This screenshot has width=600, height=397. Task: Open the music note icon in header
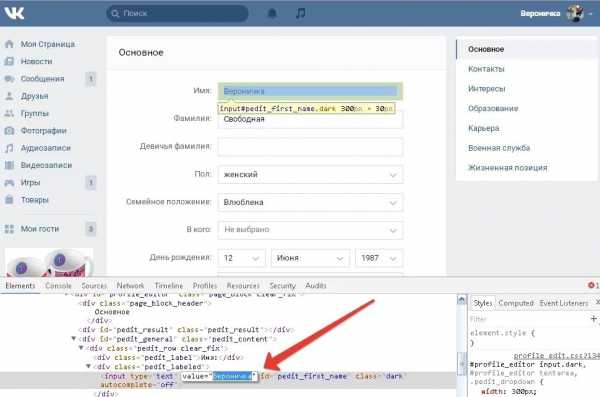[x=300, y=13]
